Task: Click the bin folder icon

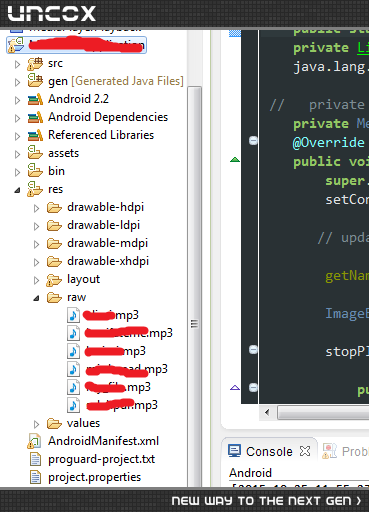Action: 35,170
